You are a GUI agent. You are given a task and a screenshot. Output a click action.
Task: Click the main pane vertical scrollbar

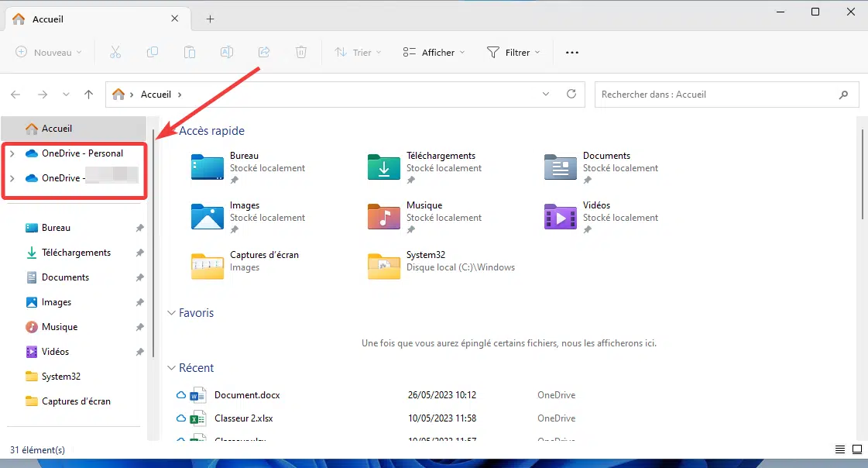click(862, 174)
